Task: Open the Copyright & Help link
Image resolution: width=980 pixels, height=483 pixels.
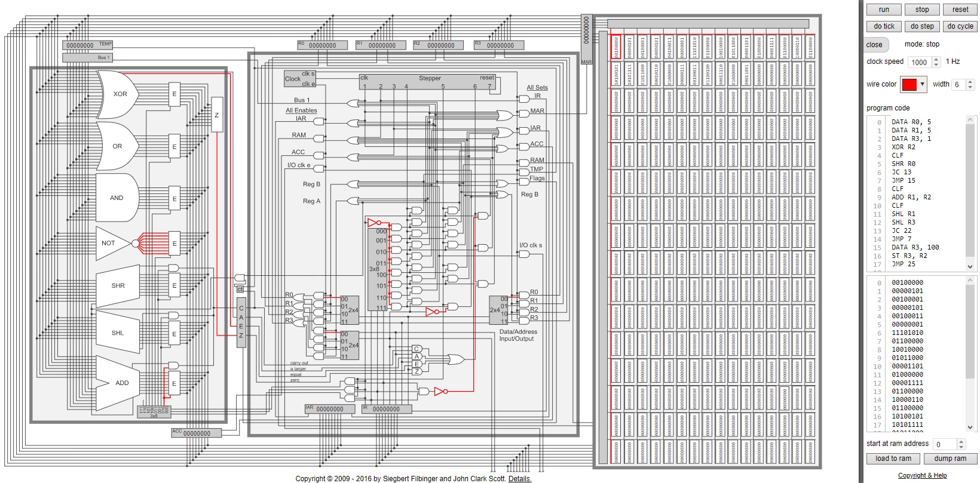Action: tap(922, 475)
